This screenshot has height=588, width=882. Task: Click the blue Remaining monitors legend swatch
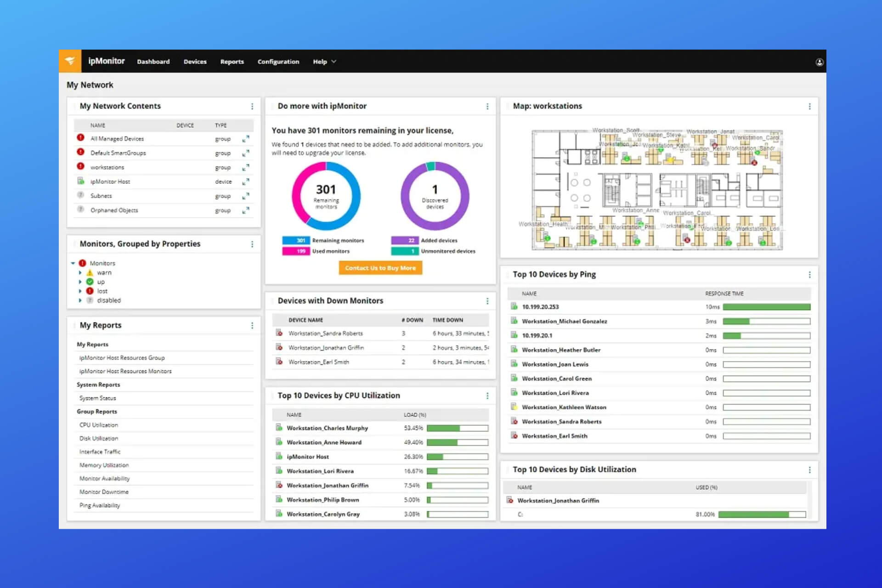(x=296, y=240)
